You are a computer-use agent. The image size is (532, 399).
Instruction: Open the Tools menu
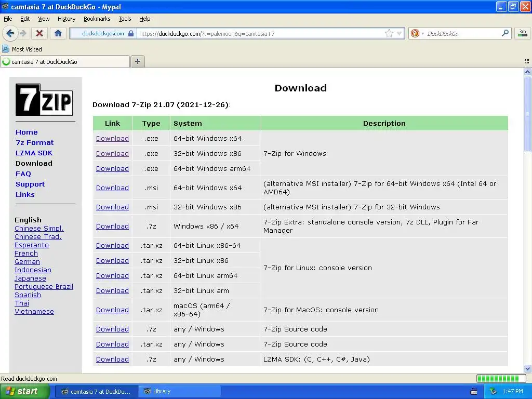(x=125, y=19)
